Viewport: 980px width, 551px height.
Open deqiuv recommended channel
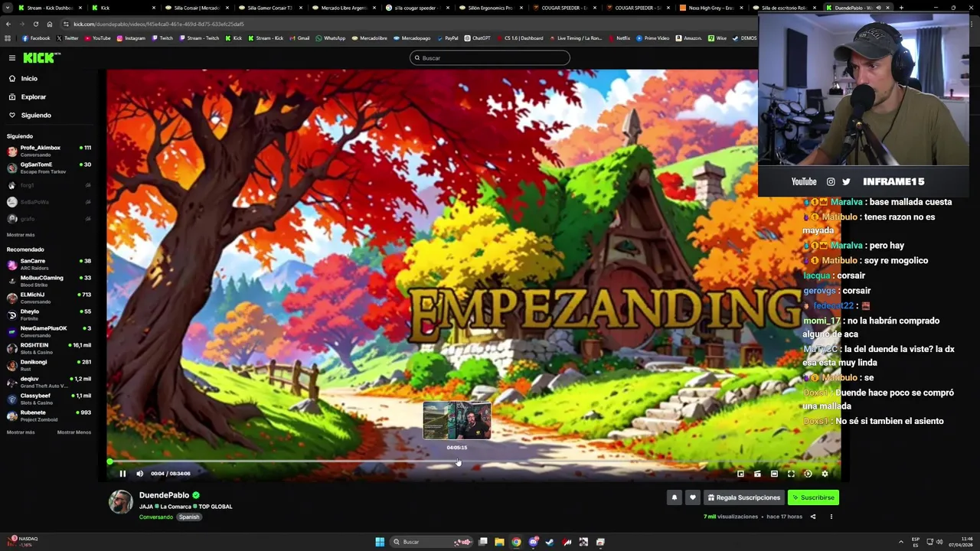point(49,382)
